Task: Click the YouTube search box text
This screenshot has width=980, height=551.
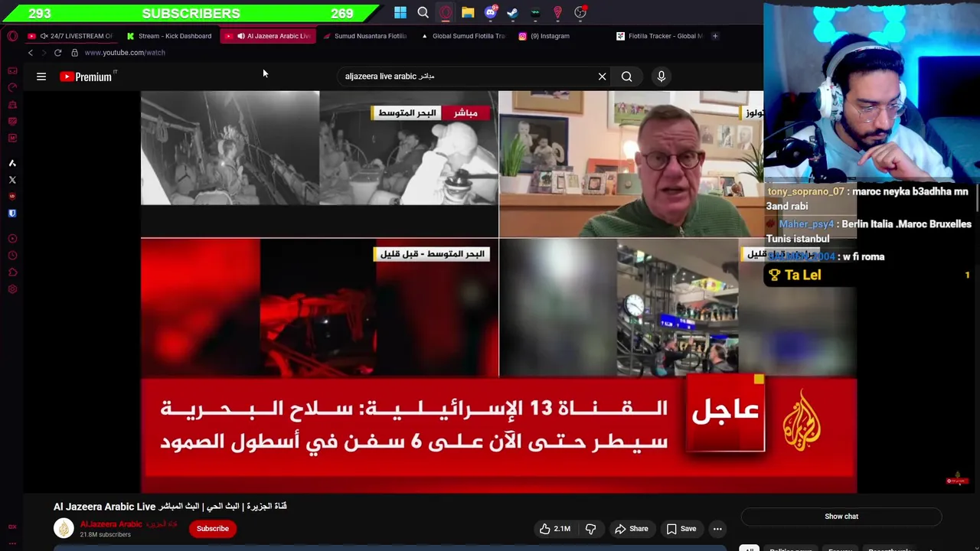Action: coord(390,77)
